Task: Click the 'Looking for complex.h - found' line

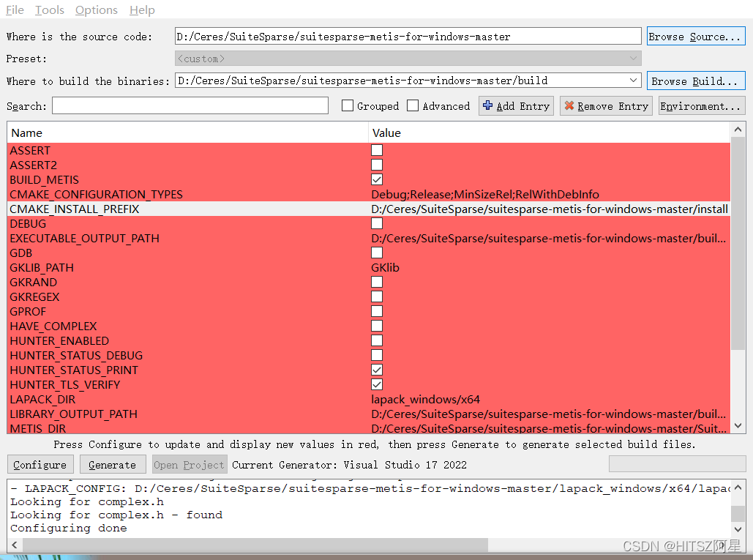Action: (116, 515)
